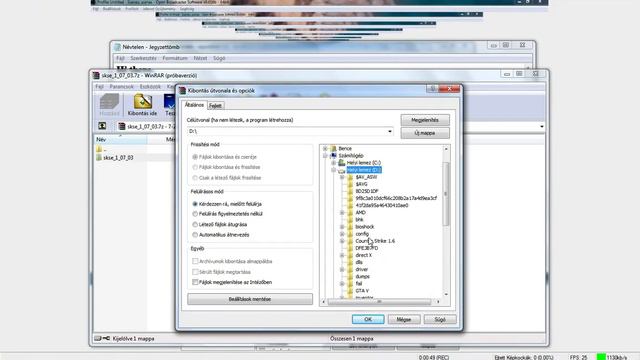Screen dimensions: 640x360
Task: Select 'Fájlok kibontása és cseréje' radio button
Action: pos(195,157)
